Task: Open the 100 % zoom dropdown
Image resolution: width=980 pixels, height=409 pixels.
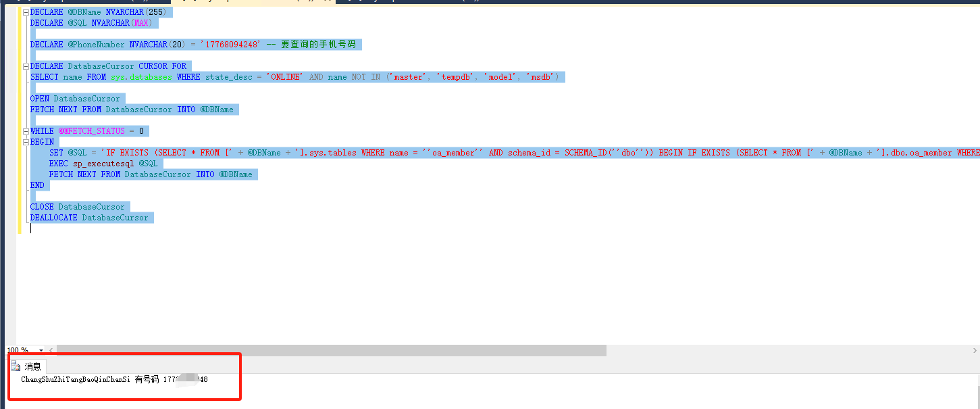Action: click(41, 351)
